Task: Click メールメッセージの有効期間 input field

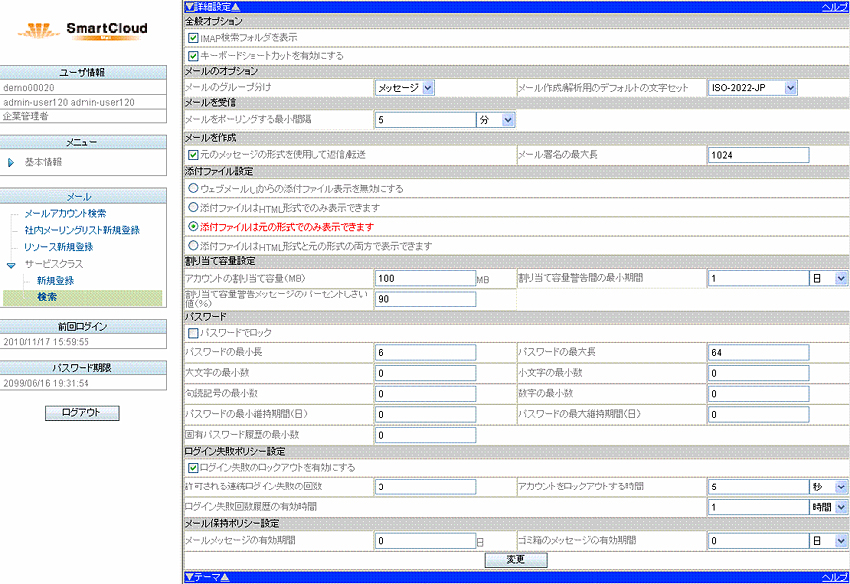Action: (425, 541)
